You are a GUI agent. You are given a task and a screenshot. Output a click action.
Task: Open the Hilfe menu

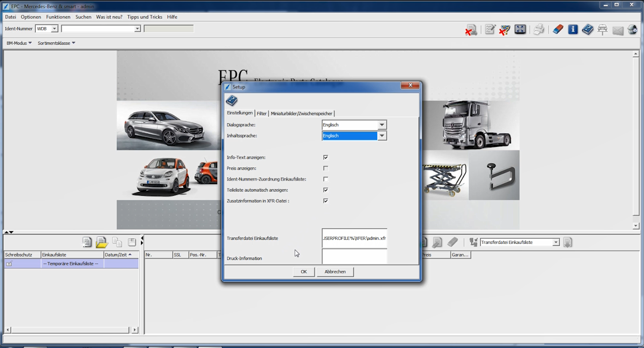[x=172, y=17]
